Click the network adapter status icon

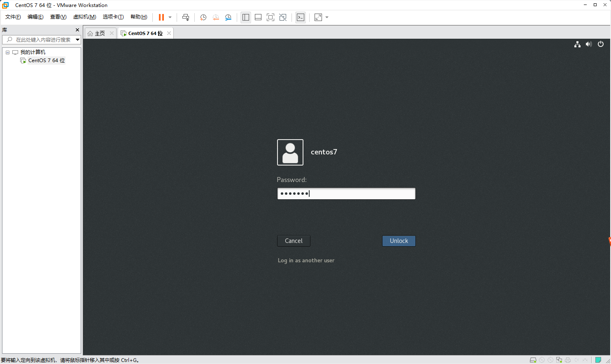[x=559, y=360]
